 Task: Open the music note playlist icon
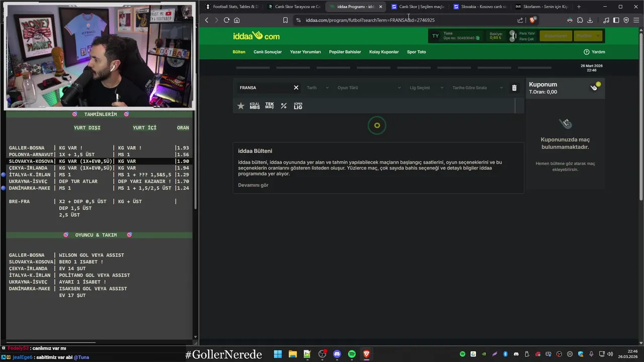click(606, 20)
